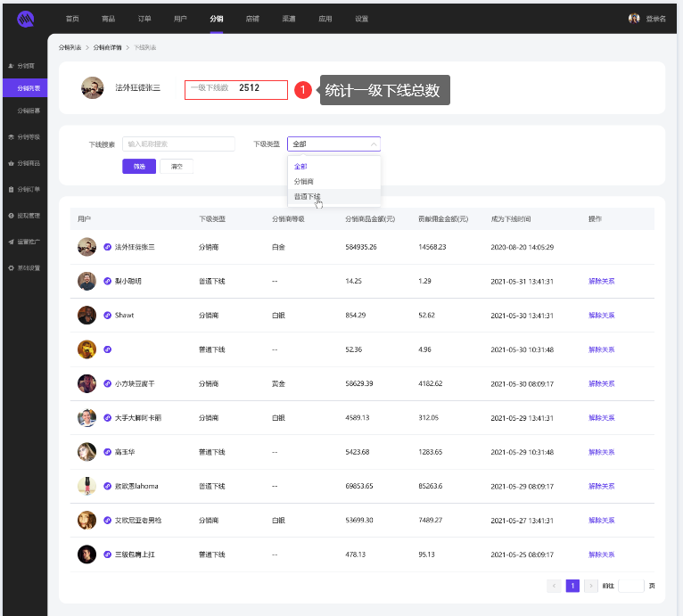Click the 分销商品 sidebar basket icon

click(11, 163)
